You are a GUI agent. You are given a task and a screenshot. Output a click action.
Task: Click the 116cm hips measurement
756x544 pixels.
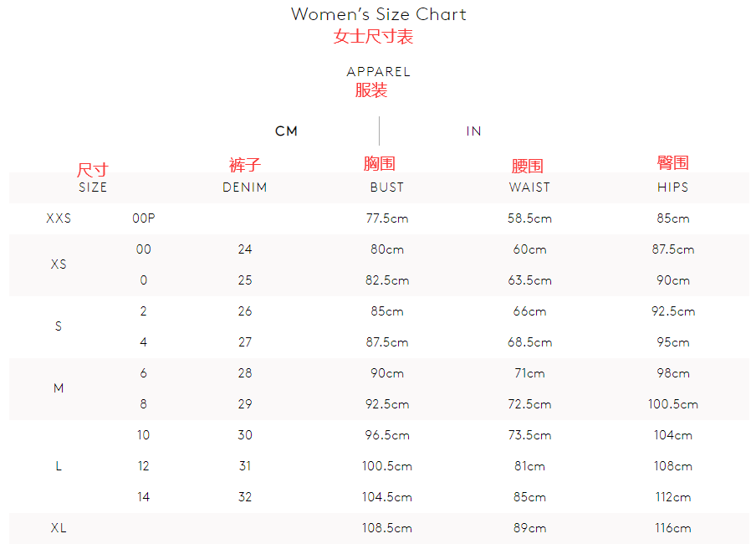click(x=672, y=528)
